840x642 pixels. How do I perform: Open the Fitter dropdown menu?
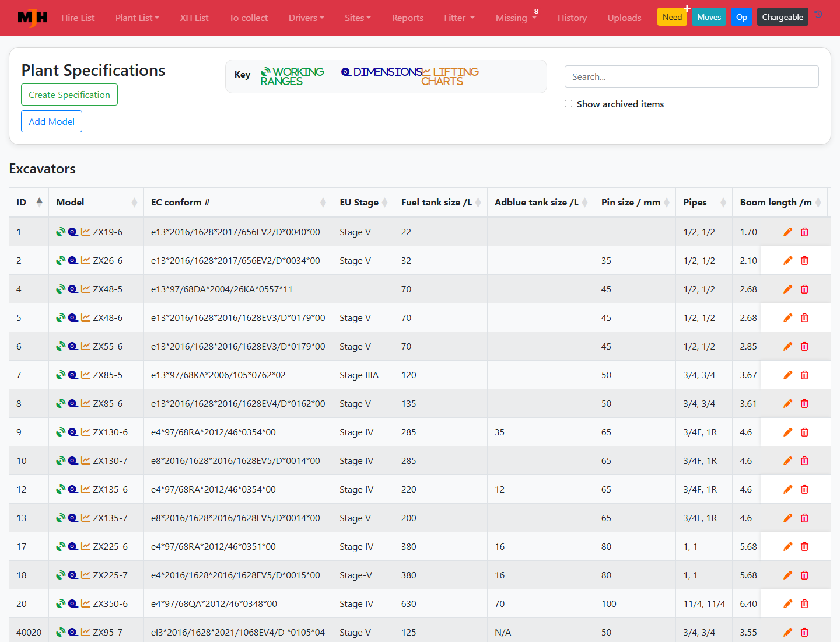pyautogui.click(x=459, y=18)
